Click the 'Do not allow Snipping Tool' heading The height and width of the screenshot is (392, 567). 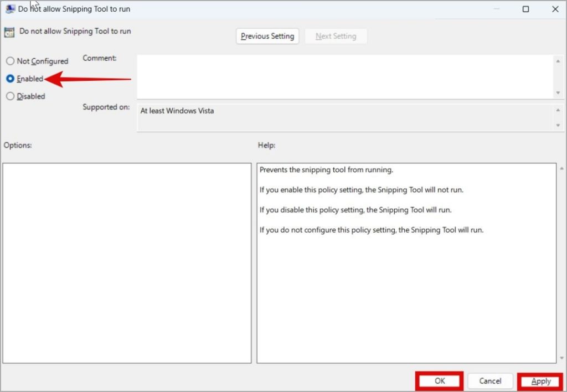[75, 31]
